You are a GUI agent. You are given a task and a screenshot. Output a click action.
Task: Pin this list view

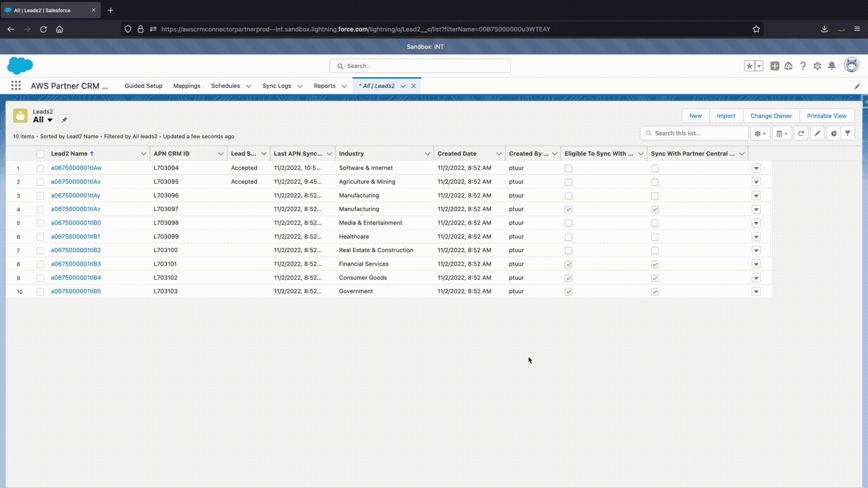[64, 120]
